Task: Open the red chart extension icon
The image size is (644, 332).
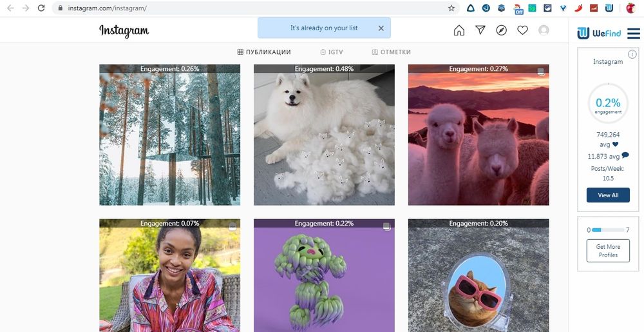Action: pos(594,8)
